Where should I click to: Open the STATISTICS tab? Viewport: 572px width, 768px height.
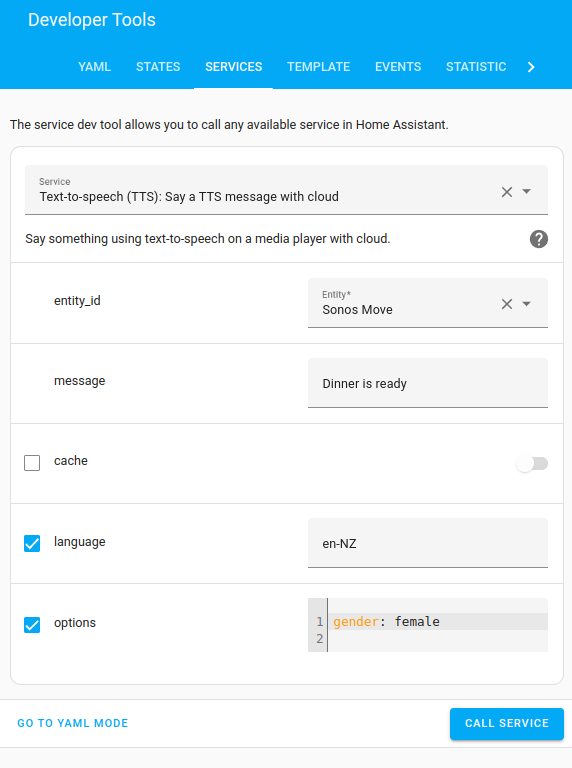click(x=476, y=67)
